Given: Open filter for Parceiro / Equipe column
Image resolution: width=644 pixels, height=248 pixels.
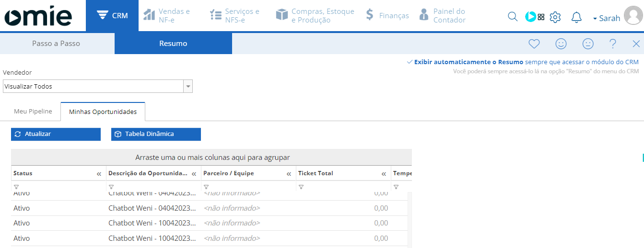Looking at the screenshot, I should (x=206, y=187).
